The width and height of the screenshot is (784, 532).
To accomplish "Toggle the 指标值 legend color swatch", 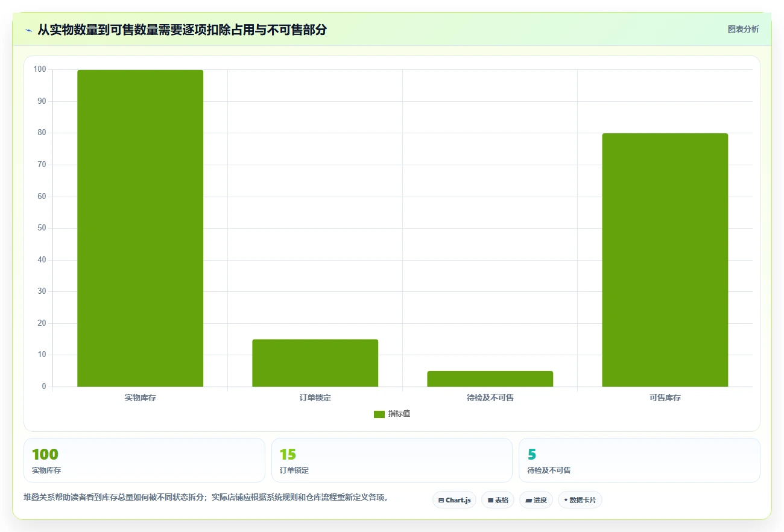I will point(379,414).
